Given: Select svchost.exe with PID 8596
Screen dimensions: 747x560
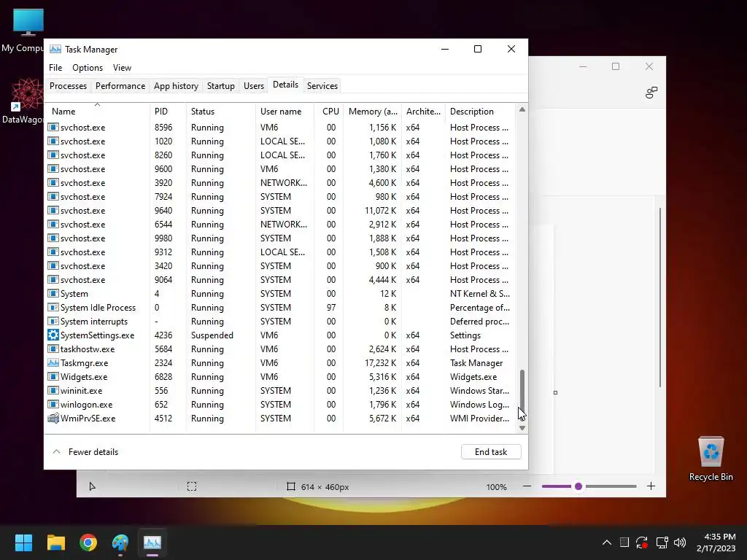Looking at the screenshot, I should coord(281,128).
